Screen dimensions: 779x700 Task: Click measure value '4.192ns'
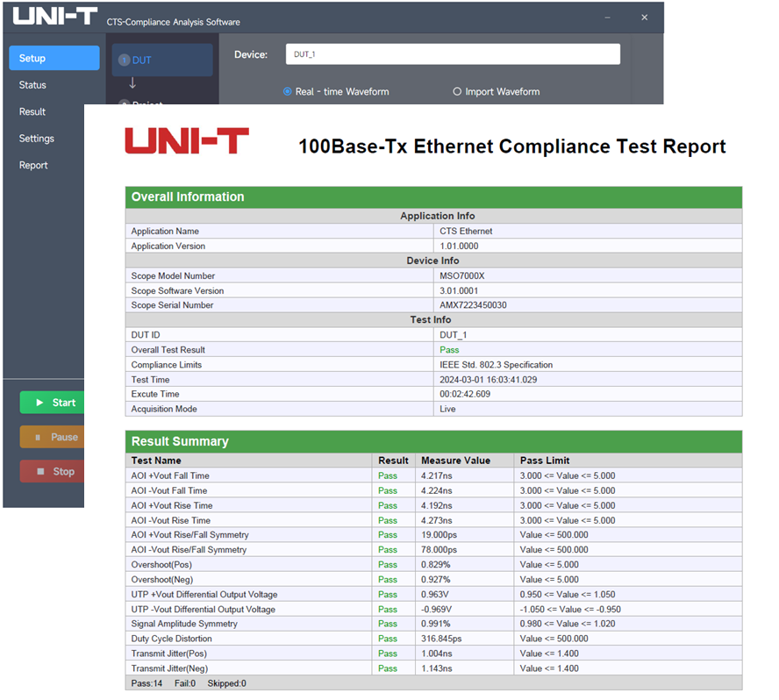(x=437, y=505)
